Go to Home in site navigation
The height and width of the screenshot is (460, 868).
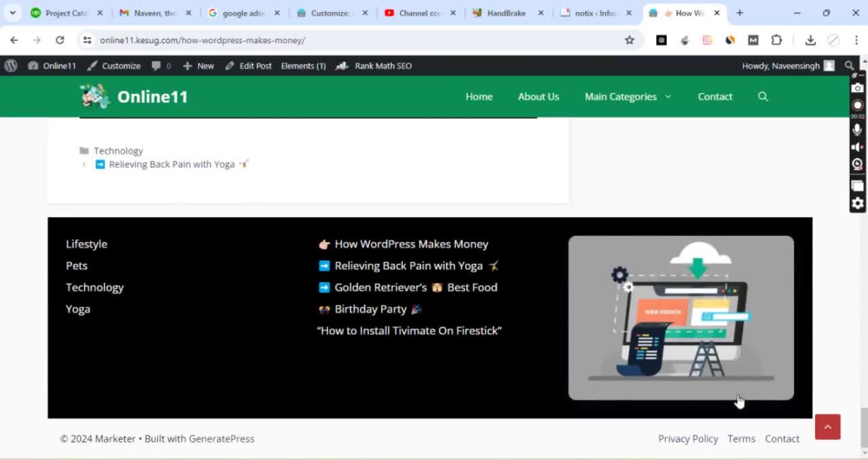pyautogui.click(x=479, y=96)
